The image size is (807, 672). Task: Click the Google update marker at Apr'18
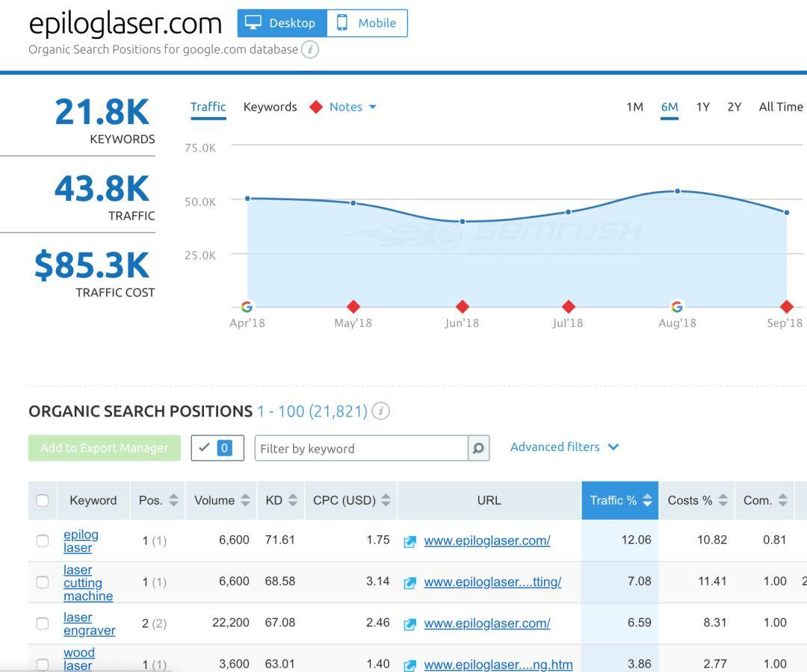(x=247, y=307)
